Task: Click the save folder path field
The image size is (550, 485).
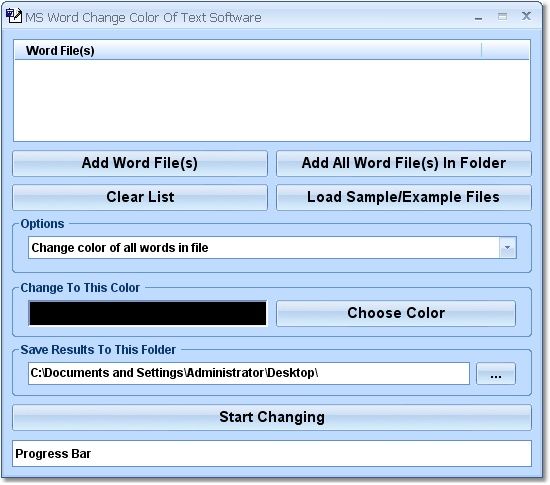Action: coord(249,373)
